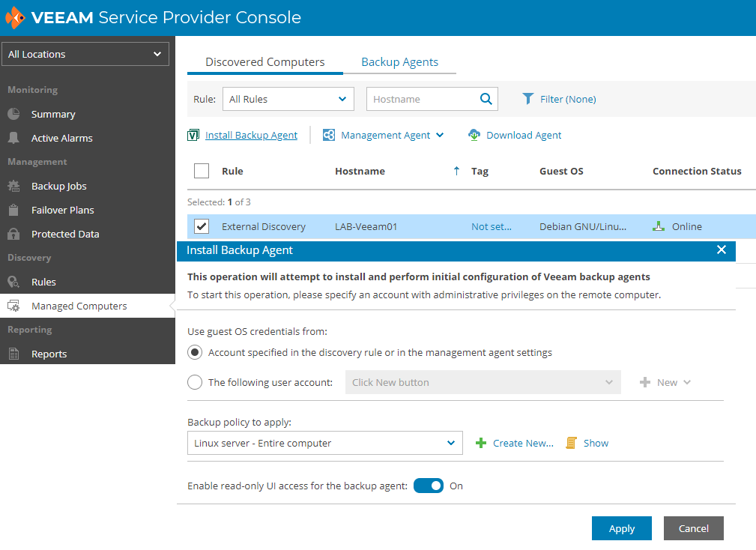Uncheck the LAB-Veeam01 row checkbox

[x=202, y=226]
